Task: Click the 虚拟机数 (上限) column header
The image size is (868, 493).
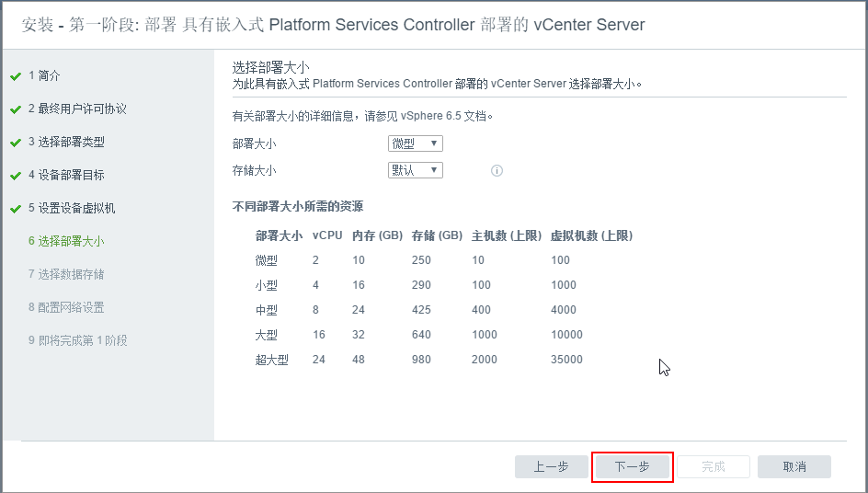Action: tap(591, 235)
